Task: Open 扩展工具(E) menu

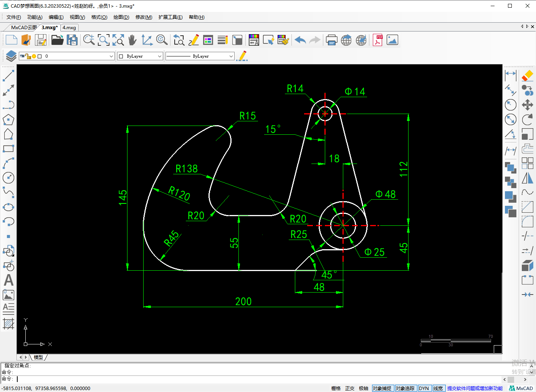Action: [x=170, y=17]
